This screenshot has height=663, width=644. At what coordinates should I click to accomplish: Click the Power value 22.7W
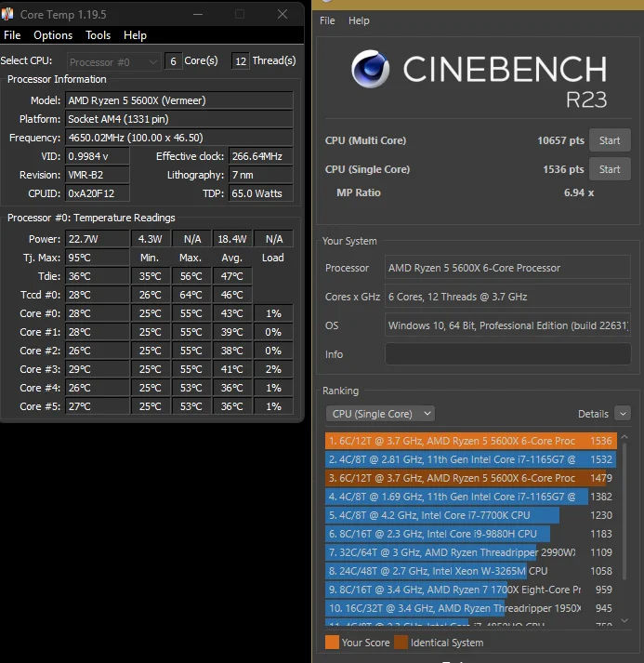pos(98,239)
